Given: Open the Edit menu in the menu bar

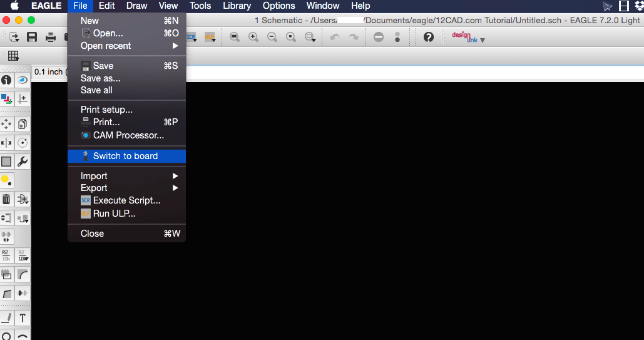Looking at the screenshot, I should click(x=107, y=6).
